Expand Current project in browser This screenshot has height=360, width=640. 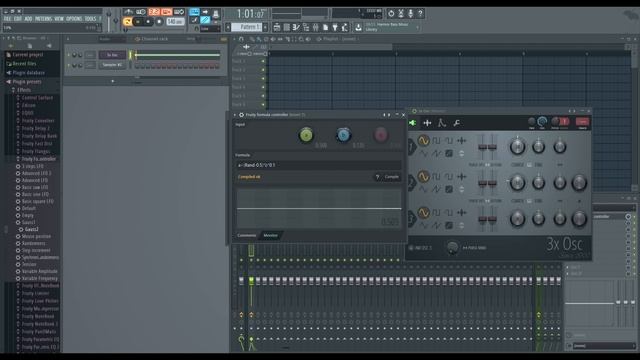(27, 55)
